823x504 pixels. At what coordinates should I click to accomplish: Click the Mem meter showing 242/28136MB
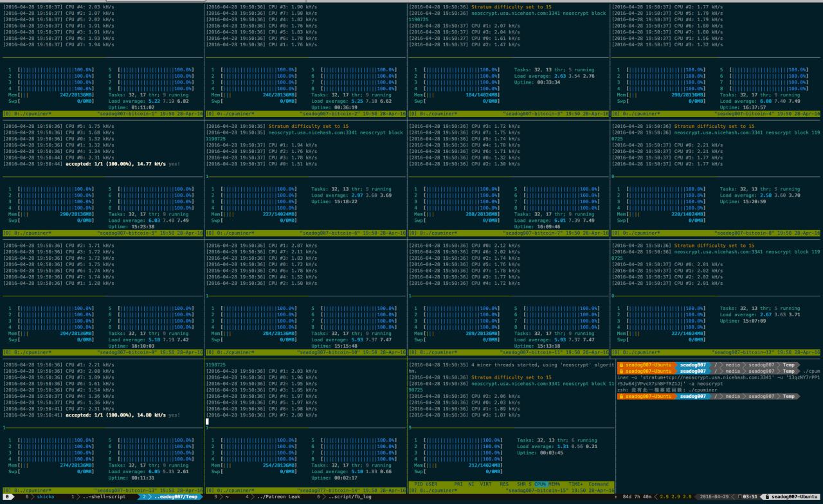click(x=51, y=94)
